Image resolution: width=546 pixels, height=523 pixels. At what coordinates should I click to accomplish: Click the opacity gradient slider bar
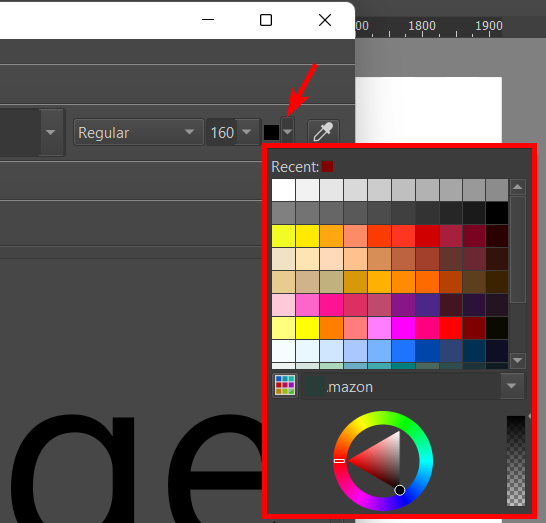point(516,460)
